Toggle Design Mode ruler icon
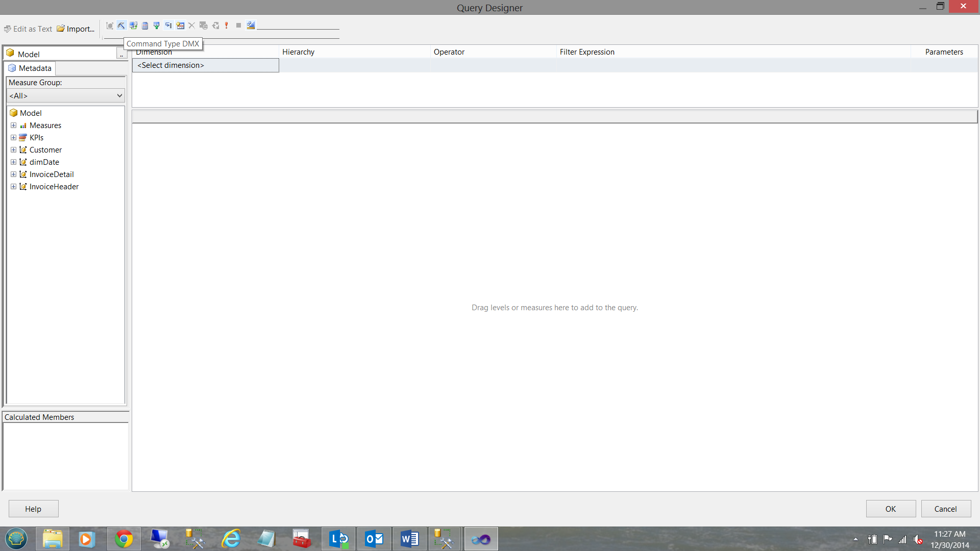 pos(251,26)
